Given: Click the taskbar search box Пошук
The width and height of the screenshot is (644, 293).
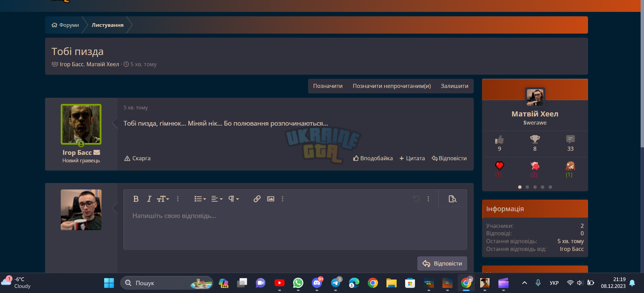Looking at the screenshot, I should [167, 283].
